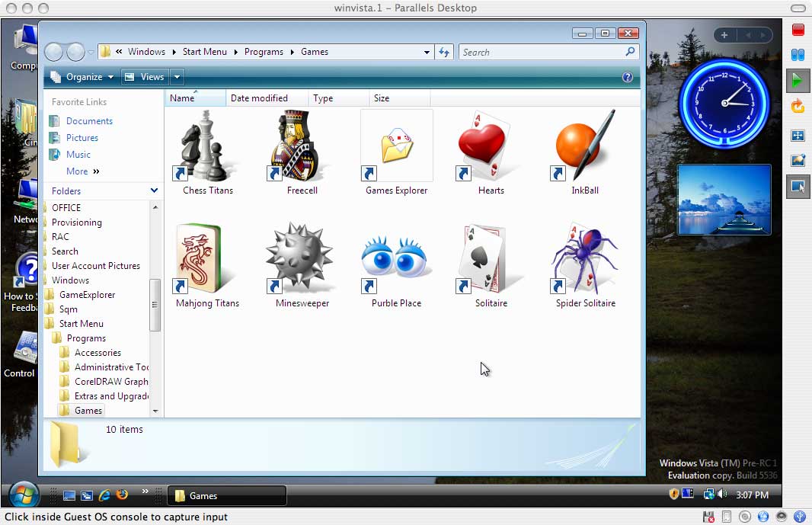Launch Internet Explorer from quick launch
This screenshot has height=525, width=812.
point(104,495)
